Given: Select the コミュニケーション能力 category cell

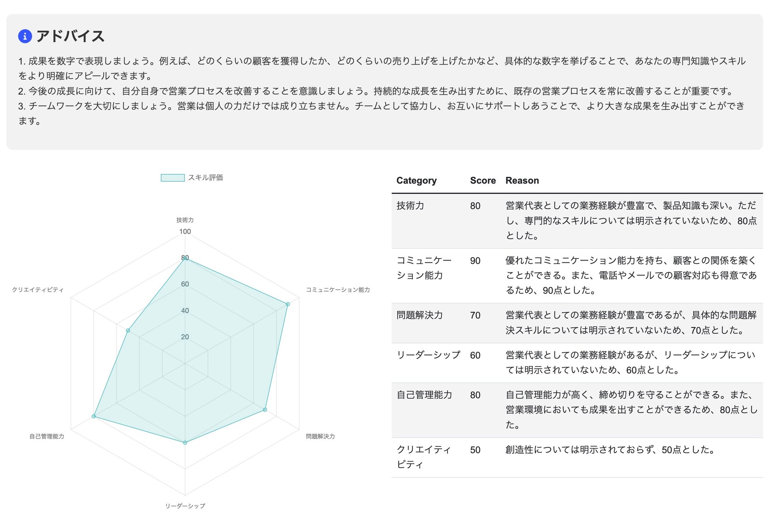Looking at the screenshot, I should tap(424, 268).
